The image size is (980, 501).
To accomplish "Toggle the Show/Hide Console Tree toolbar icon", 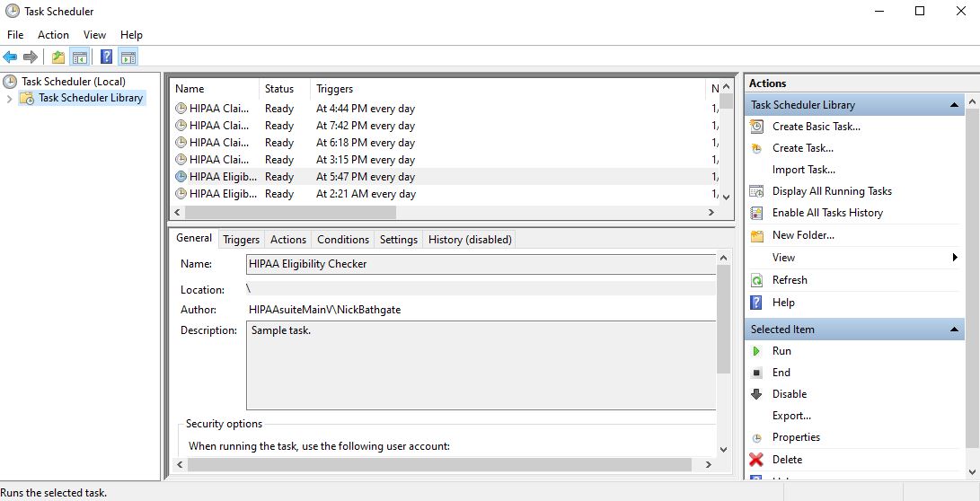I will coord(79,57).
